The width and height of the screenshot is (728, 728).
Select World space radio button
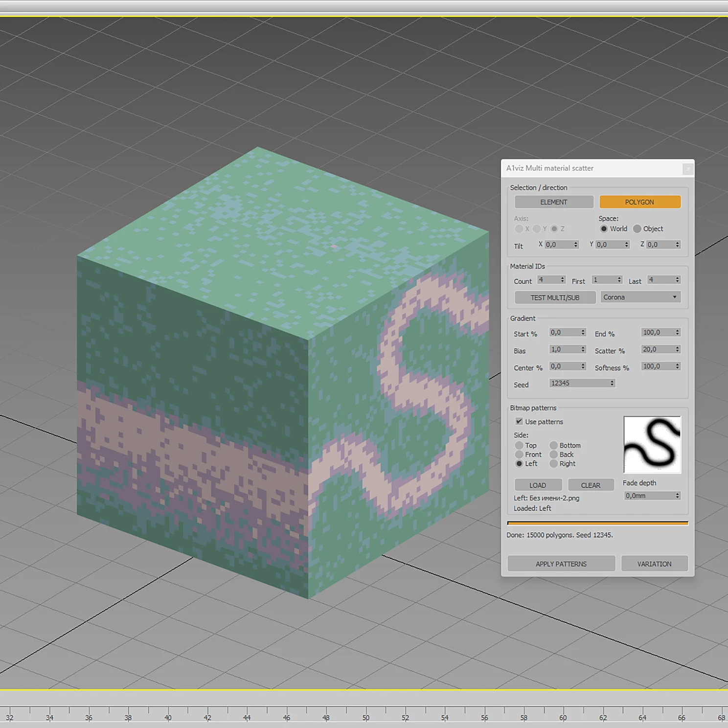click(x=604, y=228)
